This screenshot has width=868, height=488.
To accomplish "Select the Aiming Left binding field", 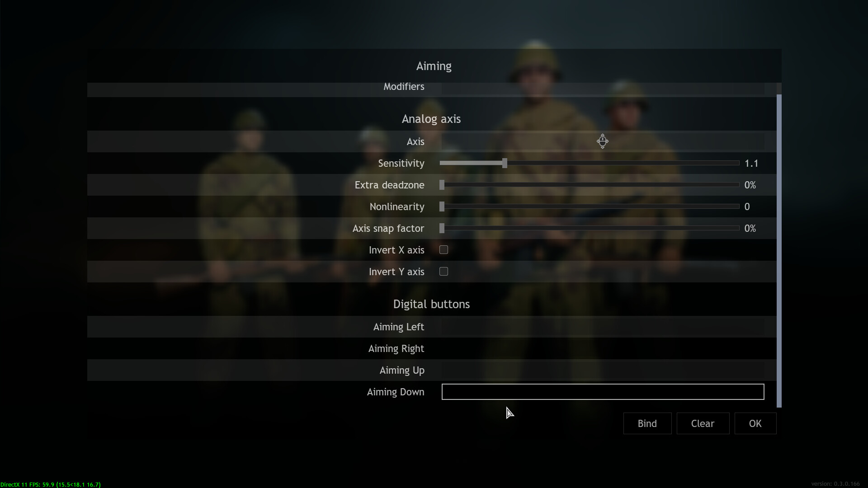I will point(603,327).
